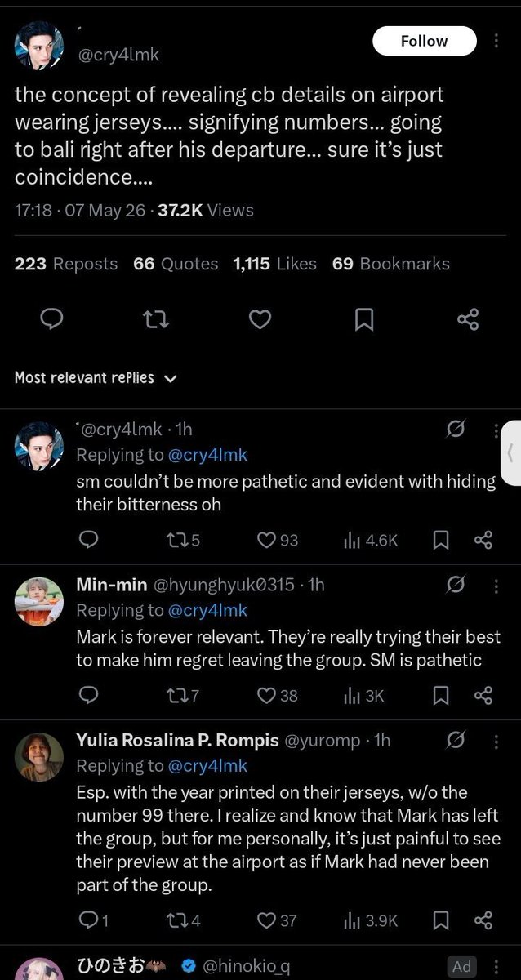Follow the @cry4lmk account
This screenshot has height=980, width=521.
pos(424,41)
